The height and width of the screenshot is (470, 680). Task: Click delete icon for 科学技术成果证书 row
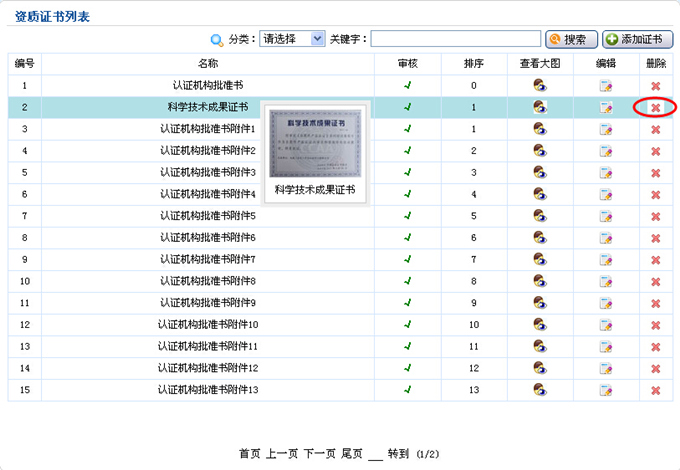click(655, 108)
